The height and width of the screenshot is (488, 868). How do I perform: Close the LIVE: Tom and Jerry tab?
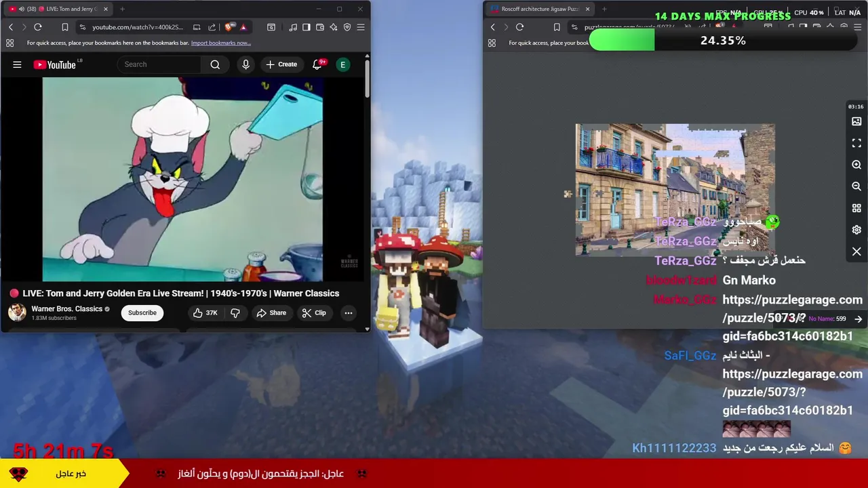click(x=105, y=9)
